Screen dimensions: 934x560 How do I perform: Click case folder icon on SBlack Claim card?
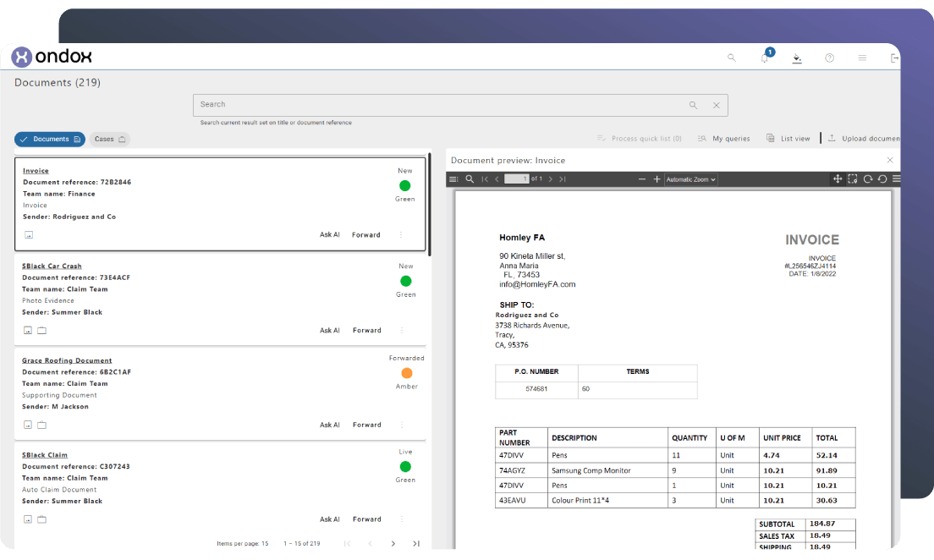[x=41, y=519]
